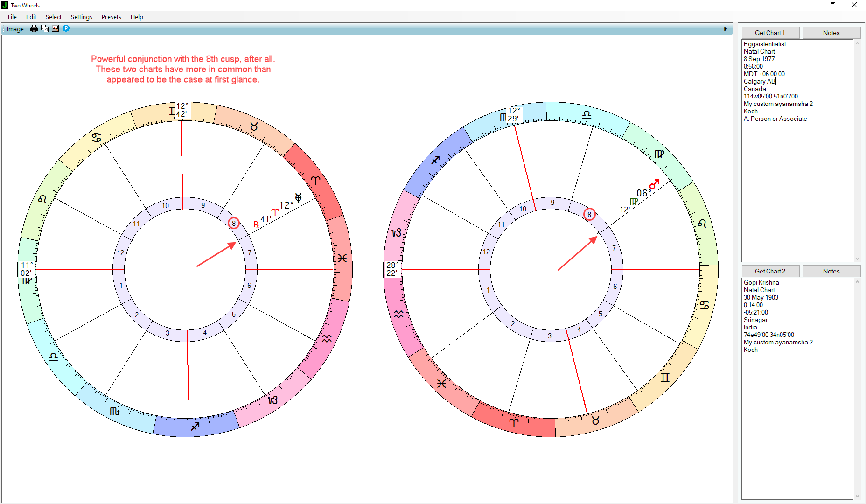866x504 pixels.
Task: Open the Image toolbar label
Action: [x=15, y=29]
